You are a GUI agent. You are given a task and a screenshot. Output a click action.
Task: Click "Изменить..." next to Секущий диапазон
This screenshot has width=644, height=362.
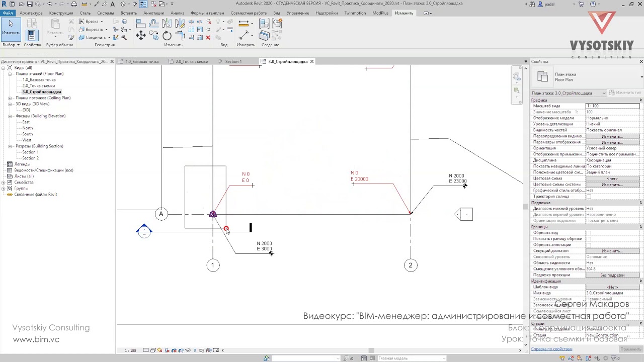pos(612,251)
